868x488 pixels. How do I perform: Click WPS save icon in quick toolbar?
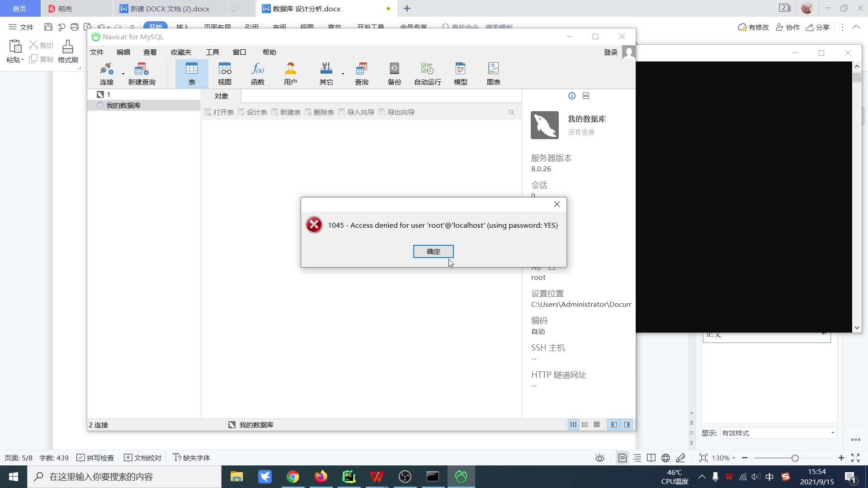point(48,27)
